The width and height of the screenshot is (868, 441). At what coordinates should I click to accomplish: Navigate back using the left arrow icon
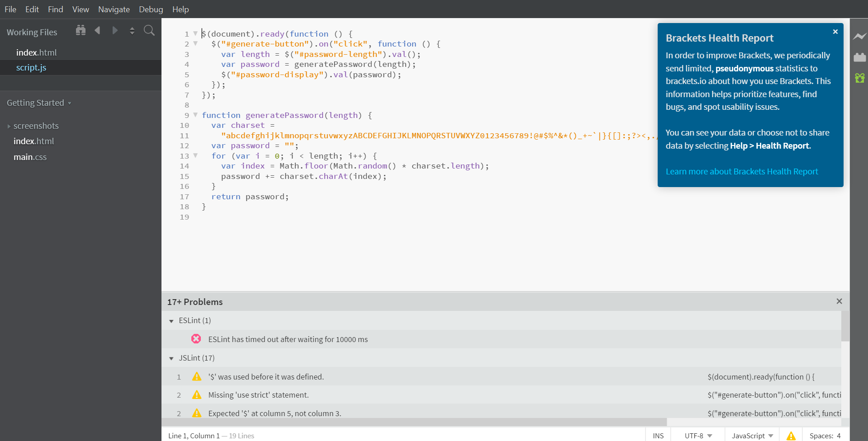(x=97, y=30)
